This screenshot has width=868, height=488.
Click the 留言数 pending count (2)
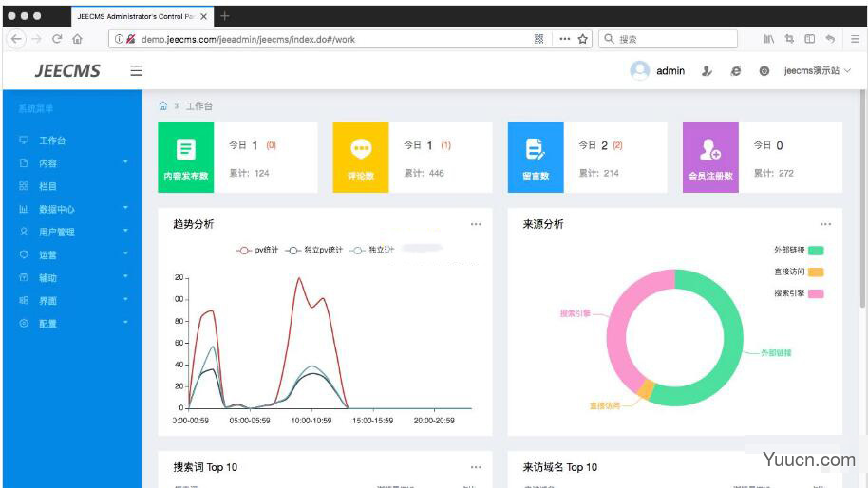618,145
